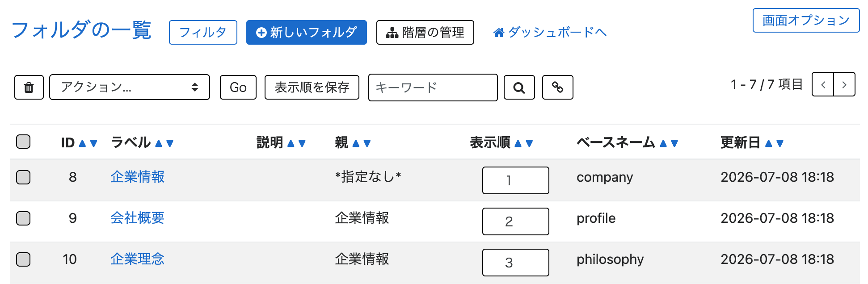The image size is (868, 284).
Task: Check the box for 会社概要 row
Action: click(x=23, y=218)
